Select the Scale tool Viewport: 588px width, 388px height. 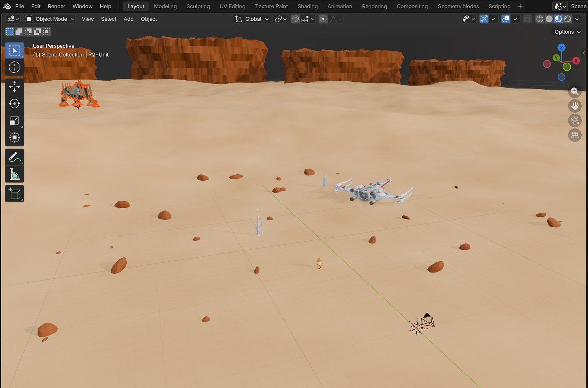pos(15,121)
